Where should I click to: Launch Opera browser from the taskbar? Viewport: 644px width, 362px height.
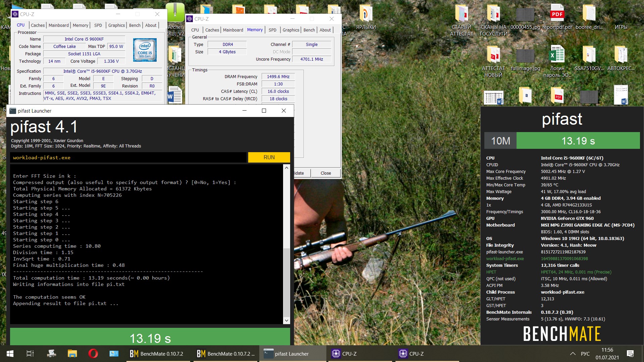click(x=93, y=354)
